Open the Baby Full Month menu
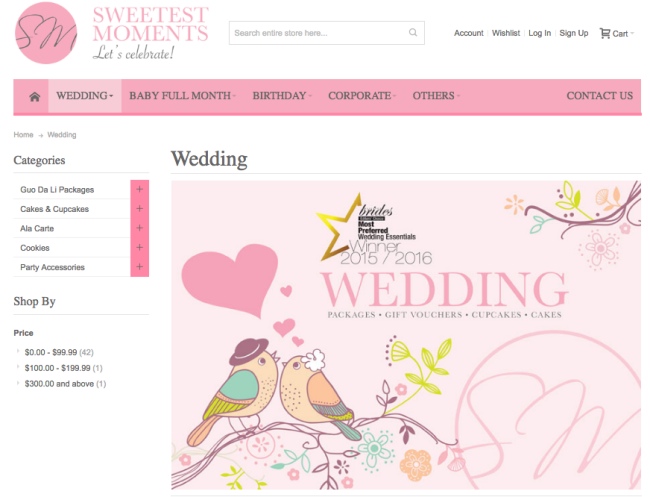650x497 pixels. 182,96
